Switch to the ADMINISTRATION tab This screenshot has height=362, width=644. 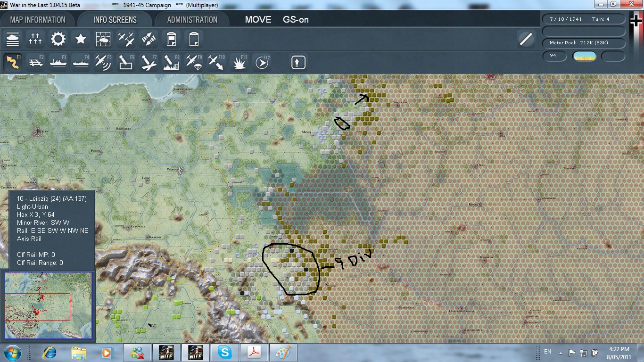[192, 20]
